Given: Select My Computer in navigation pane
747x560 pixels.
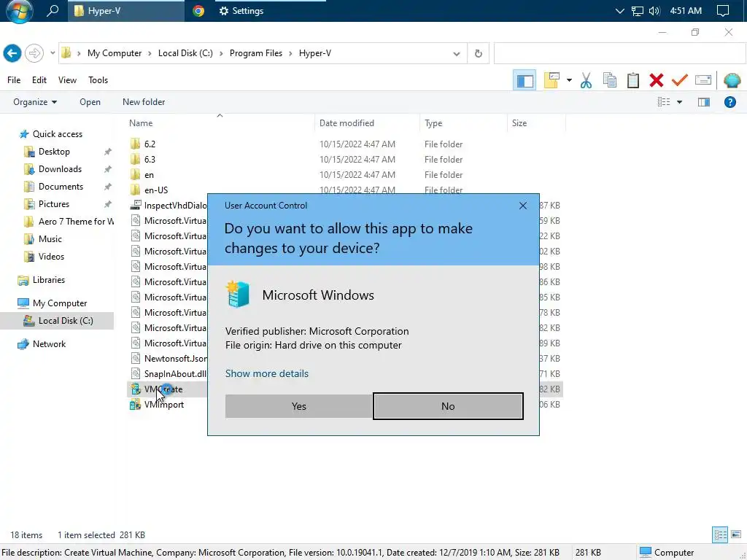Looking at the screenshot, I should point(60,303).
